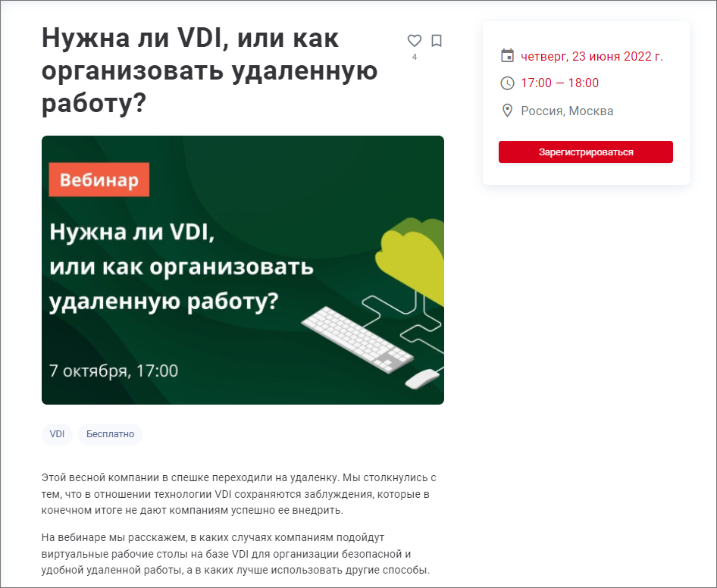Viewport: 717px width, 588px height.
Task: Click the mouse illustration on the banner
Action: coord(422,379)
